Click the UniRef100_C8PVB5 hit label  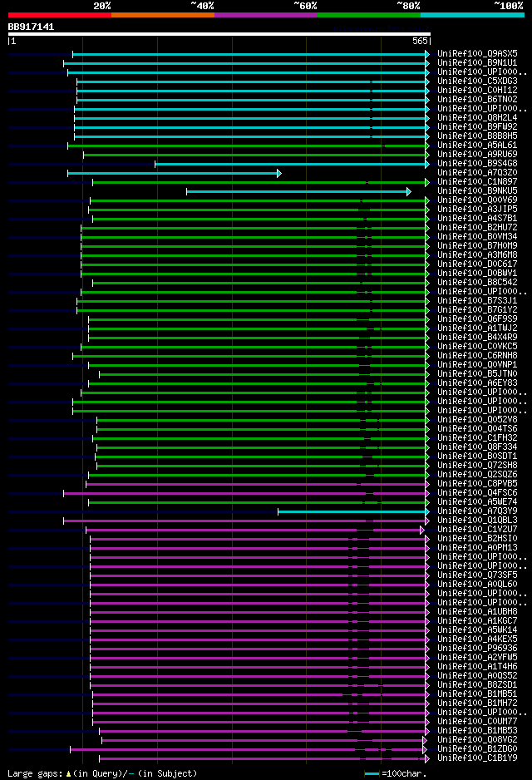pos(477,483)
